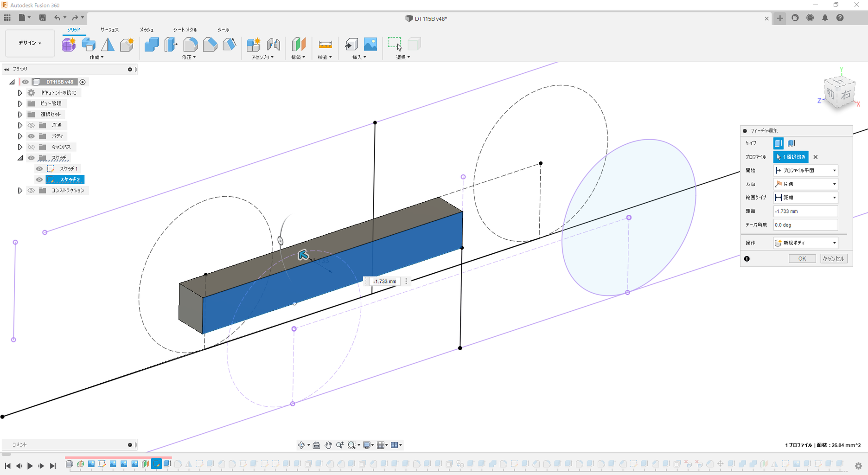Toggle visibility of the ボディ folder

click(x=31, y=136)
